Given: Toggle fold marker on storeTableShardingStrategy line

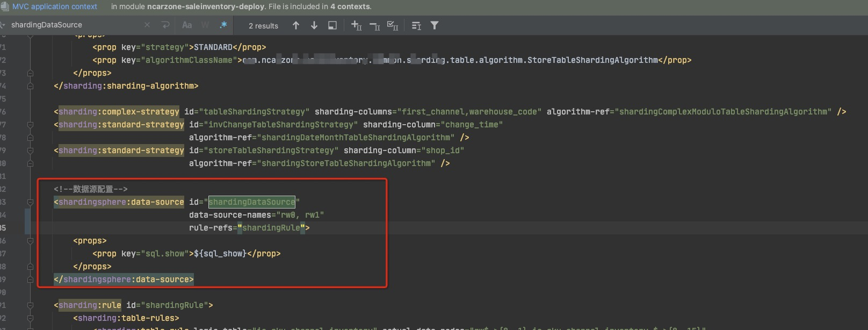Looking at the screenshot, I should [30, 150].
